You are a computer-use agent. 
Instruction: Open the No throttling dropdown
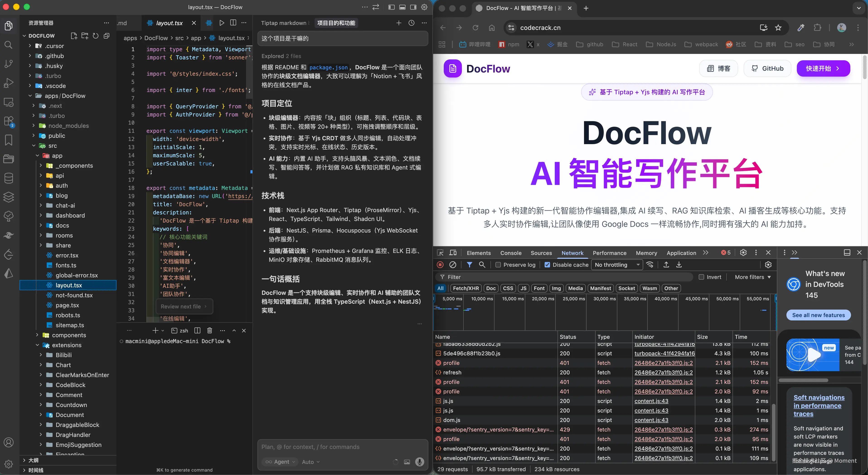(x=617, y=265)
